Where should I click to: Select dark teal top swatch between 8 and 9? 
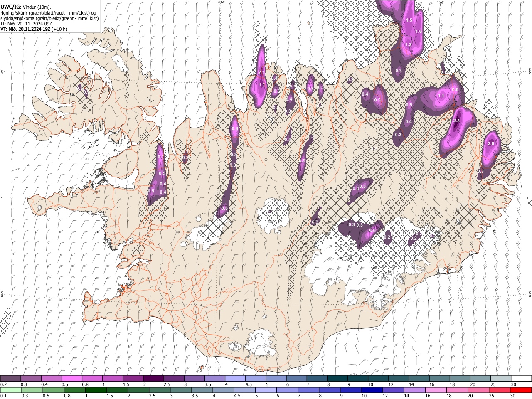point(337,379)
